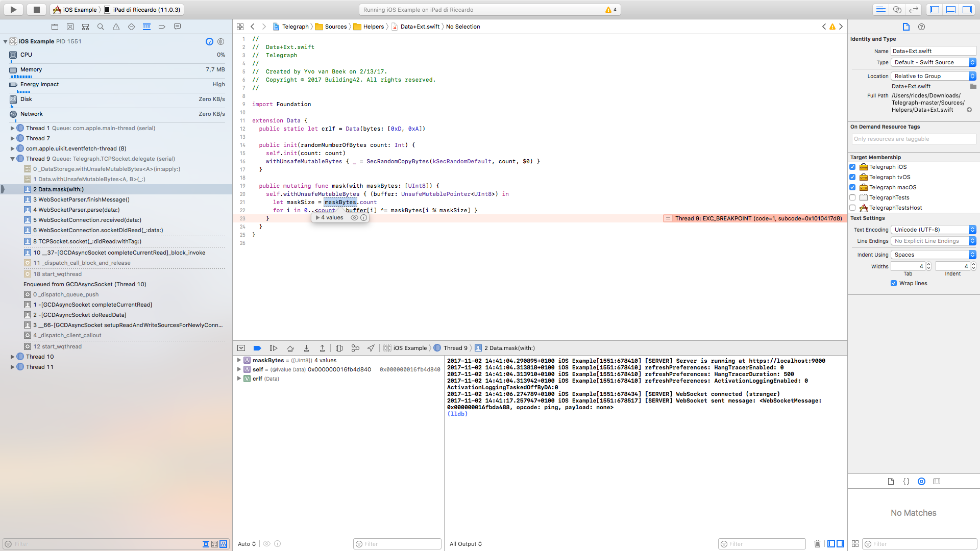Viewport: 980px width, 551px height.
Task: Click the Memory gauge row
Action: pos(116,69)
